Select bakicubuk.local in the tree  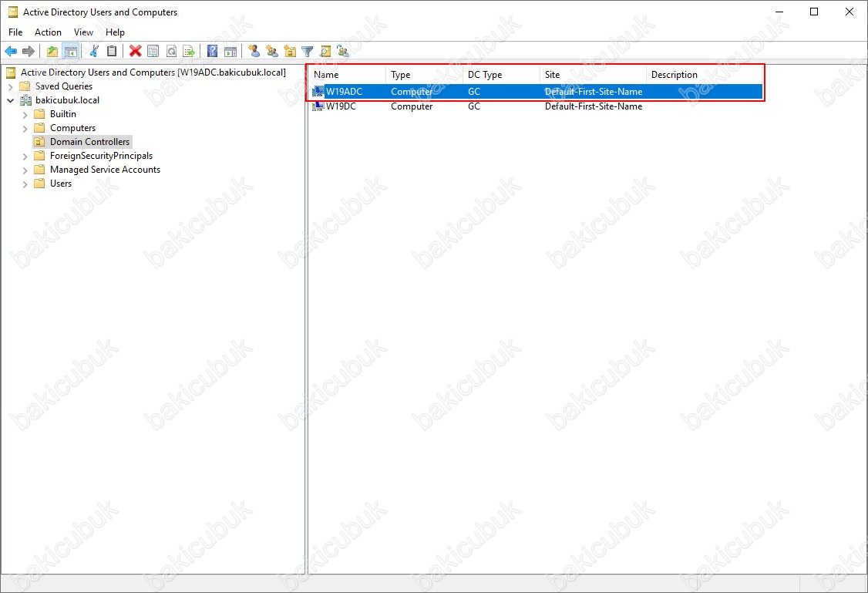68,100
